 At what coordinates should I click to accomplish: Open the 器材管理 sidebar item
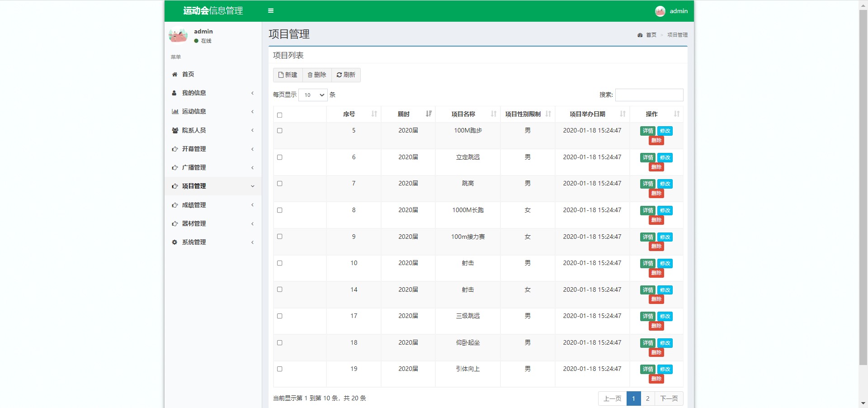coord(213,223)
